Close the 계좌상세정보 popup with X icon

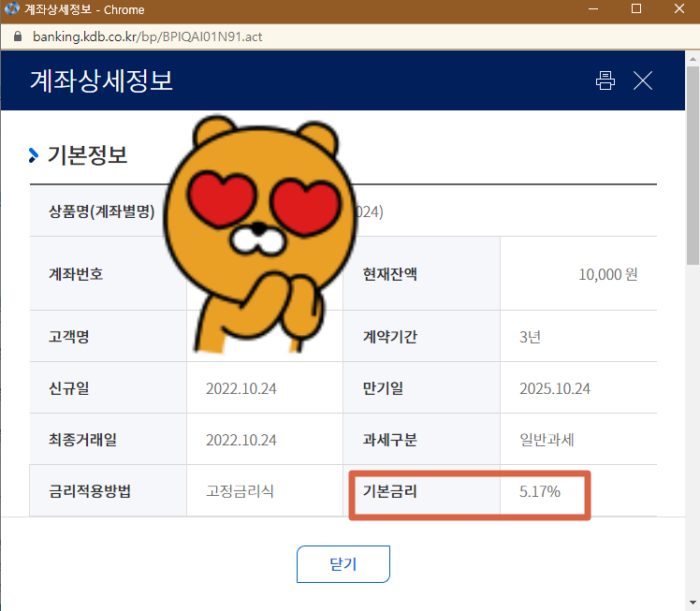pyautogui.click(x=643, y=80)
